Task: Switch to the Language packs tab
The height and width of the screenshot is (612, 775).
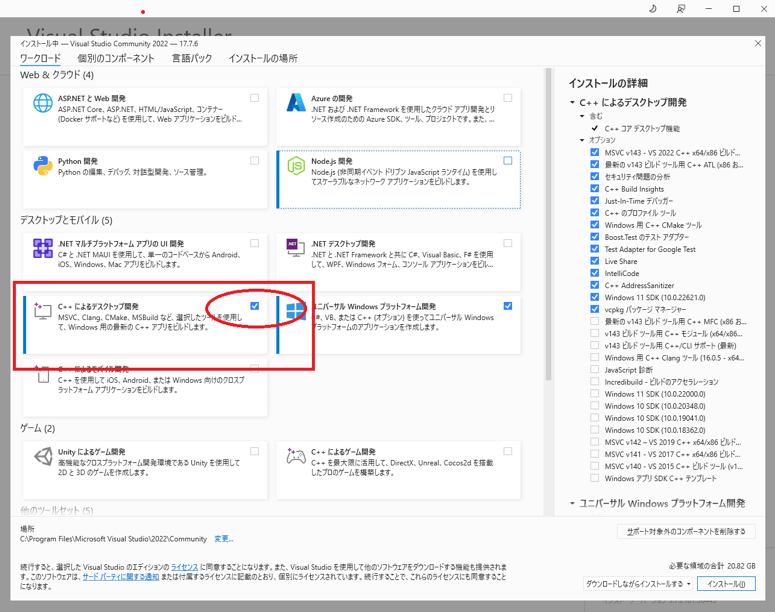Action: pos(192,58)
